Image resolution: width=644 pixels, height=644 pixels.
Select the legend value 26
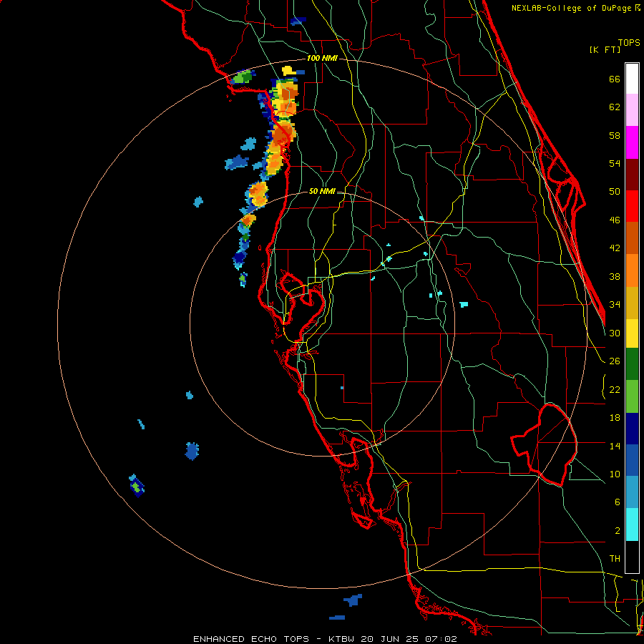click(x=615, y=361)
